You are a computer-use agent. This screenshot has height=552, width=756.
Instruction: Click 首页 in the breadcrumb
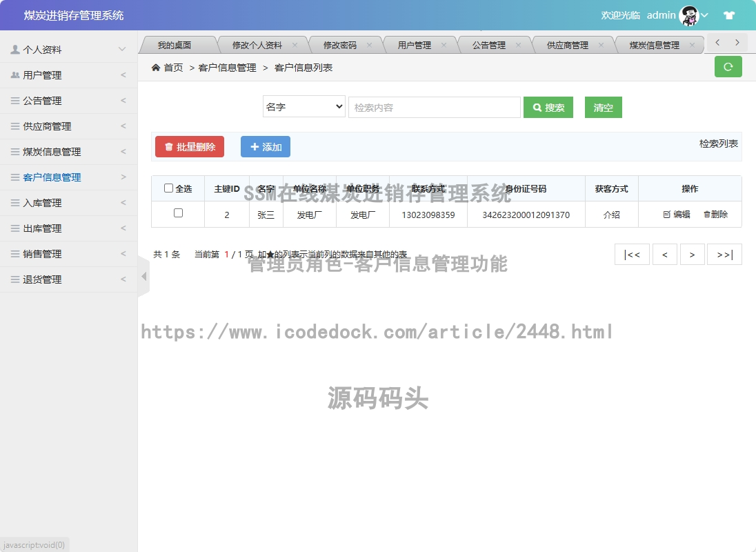(x=173, y=68)
